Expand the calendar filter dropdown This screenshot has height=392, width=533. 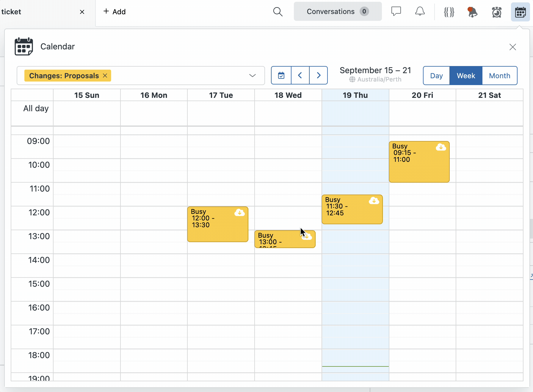[x=252, y=76]
